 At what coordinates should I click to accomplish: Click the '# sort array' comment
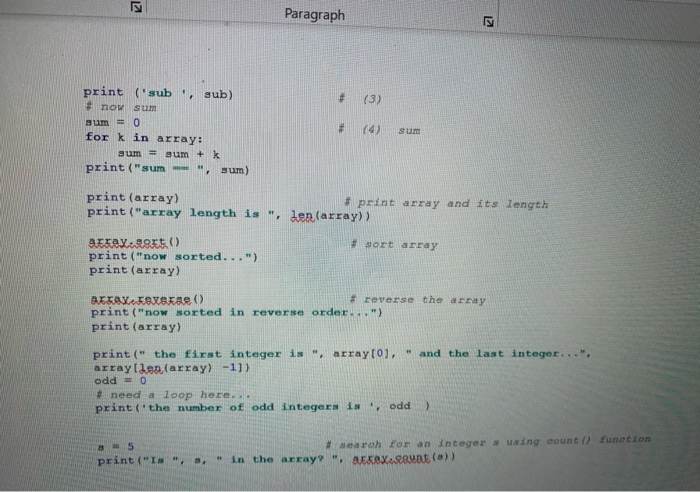coord(394,245)
